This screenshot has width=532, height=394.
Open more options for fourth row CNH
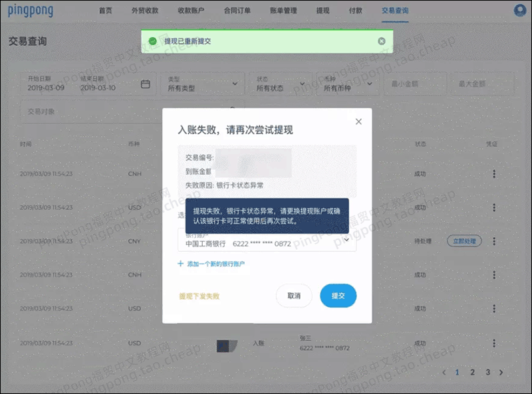(494, 274)
